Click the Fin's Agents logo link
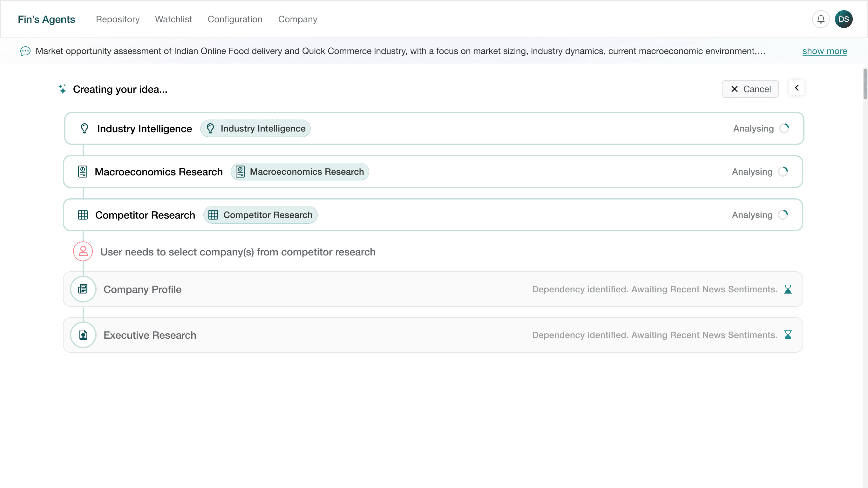 tap(46, 19)
